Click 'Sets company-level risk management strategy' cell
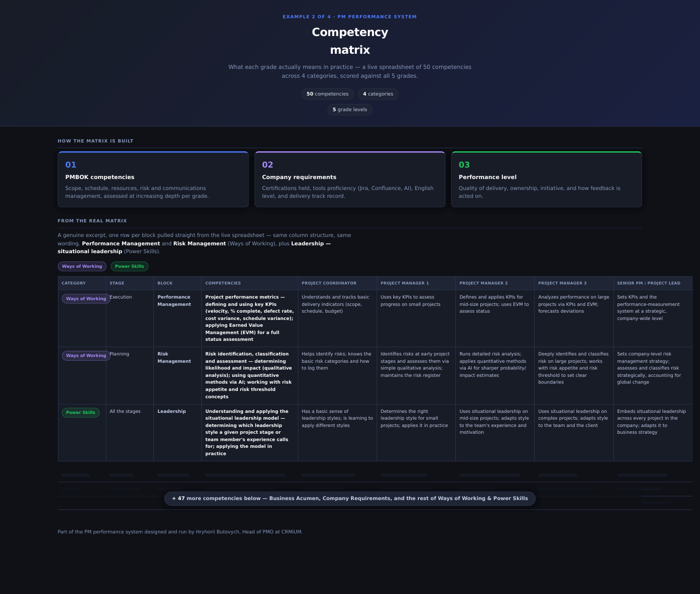This screenshot has width=700, height=594. [x=653, y=376]
